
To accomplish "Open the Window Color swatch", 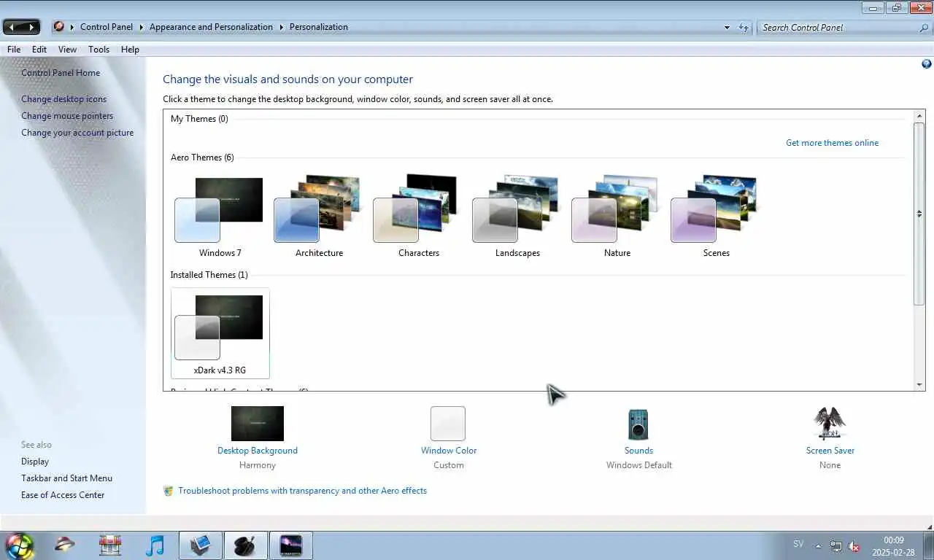I will [x=448, y=424].
